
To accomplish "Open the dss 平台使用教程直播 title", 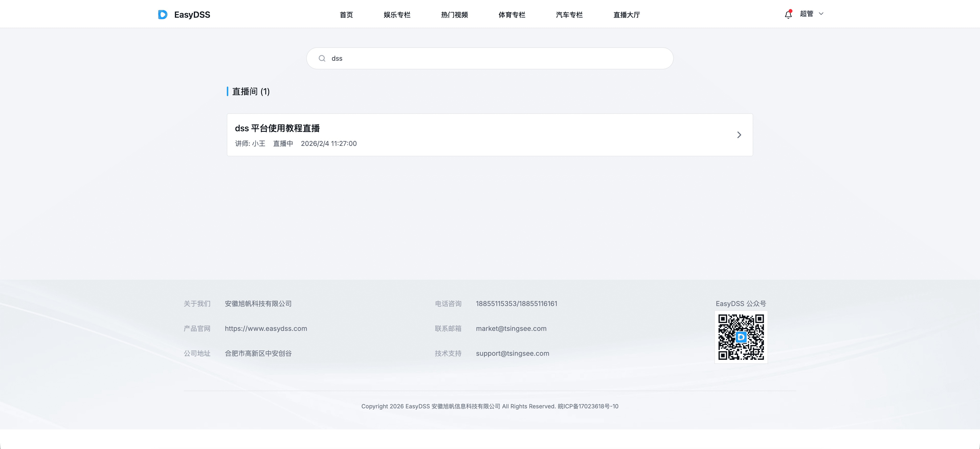I will (x=277, y=128).
